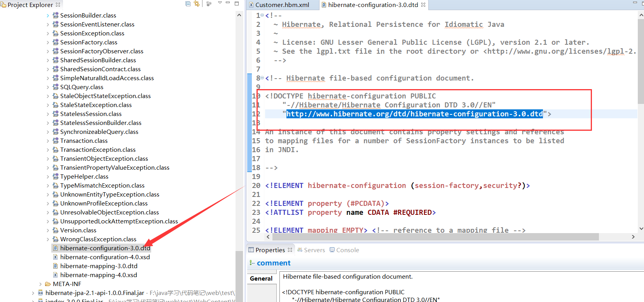Click META-INF folder icon

48,284
